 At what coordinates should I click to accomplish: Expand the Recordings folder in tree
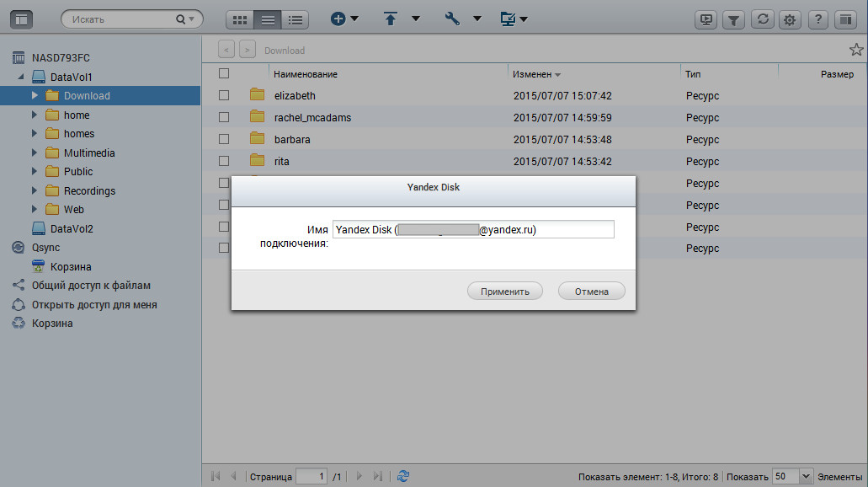(x=35, y=190)
